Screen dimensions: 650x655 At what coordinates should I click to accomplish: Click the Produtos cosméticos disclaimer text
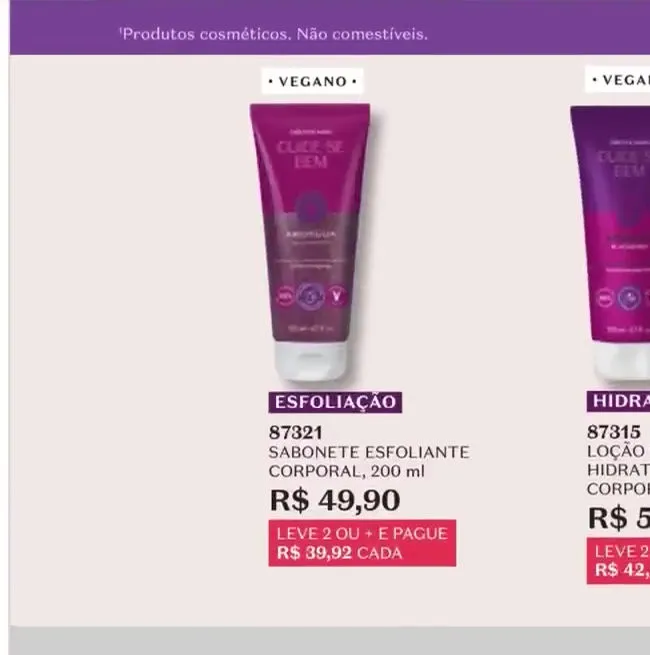pos(274,34)
